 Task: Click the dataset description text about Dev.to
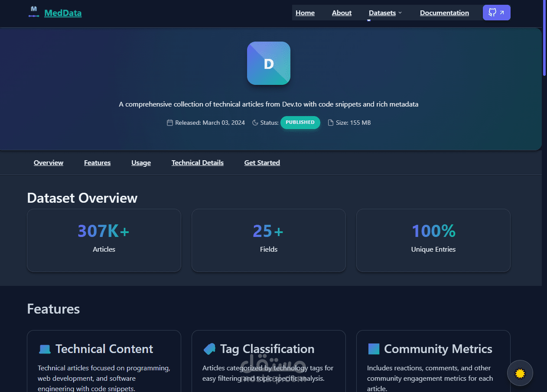(269, 104)
